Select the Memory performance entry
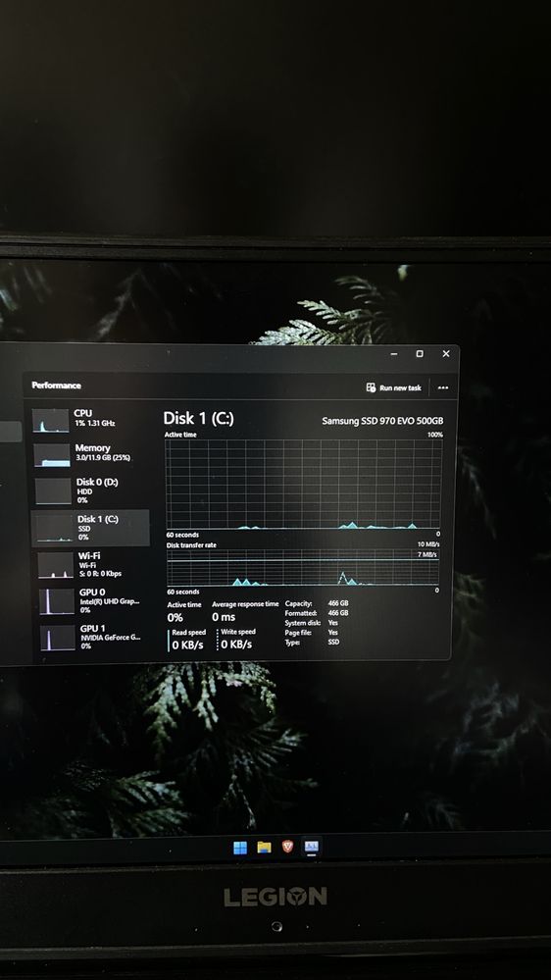This screenshot has width=551, height=980. pos(90,455)
